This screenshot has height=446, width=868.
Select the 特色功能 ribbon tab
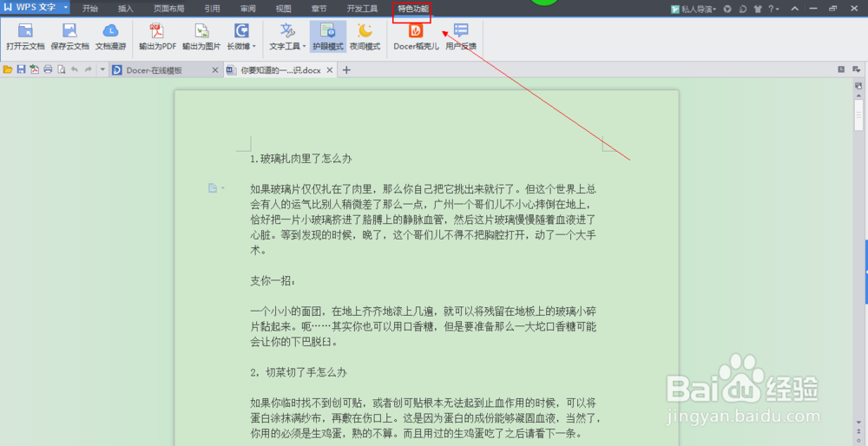tap(413, 9)
